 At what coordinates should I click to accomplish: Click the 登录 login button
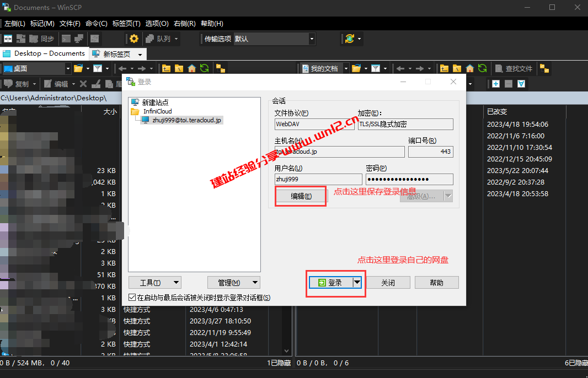[x=332, y=282]
